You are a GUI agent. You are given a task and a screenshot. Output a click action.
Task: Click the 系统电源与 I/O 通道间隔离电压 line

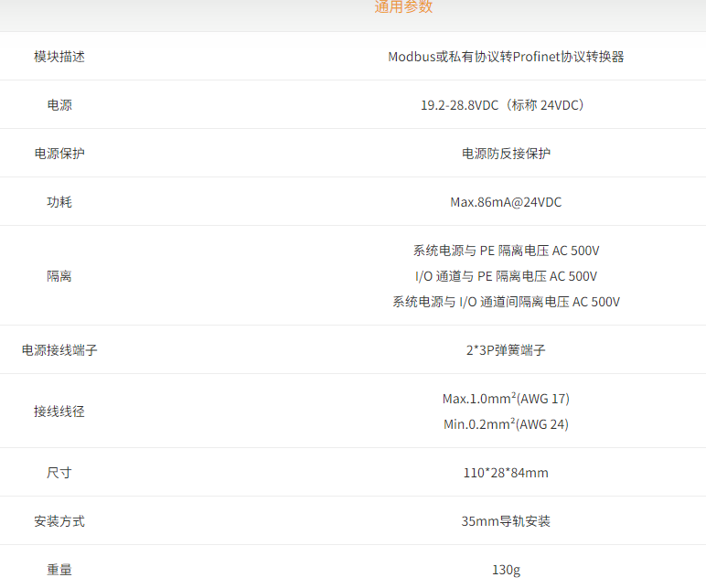click(x=506, y=302)
